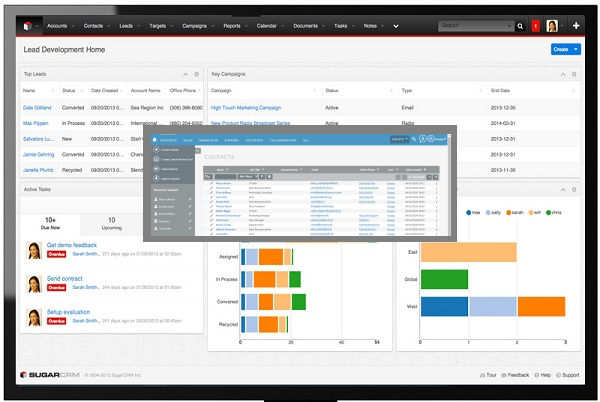Click Create Contact icon in overlay sidebar

[156, 150]
